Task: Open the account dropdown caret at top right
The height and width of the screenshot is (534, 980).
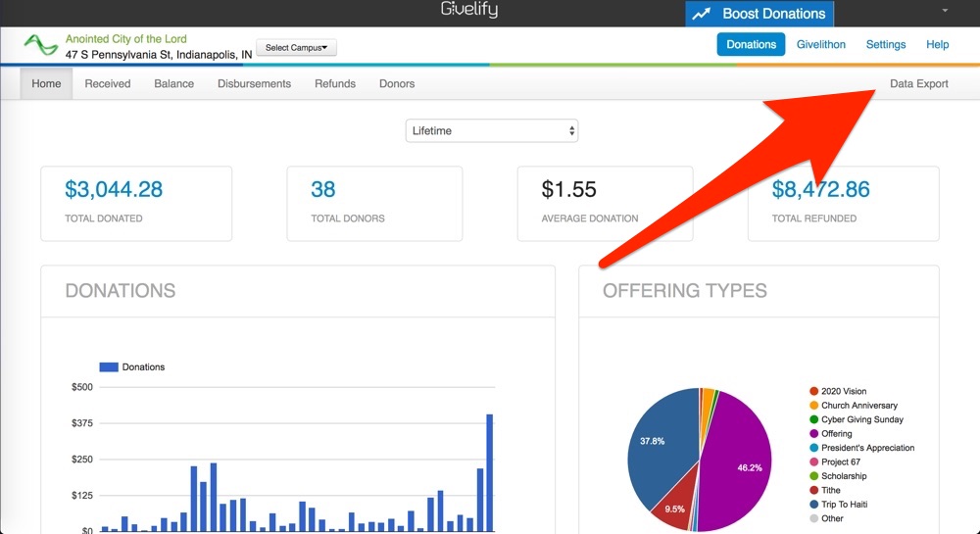Action: pos(945,11)
